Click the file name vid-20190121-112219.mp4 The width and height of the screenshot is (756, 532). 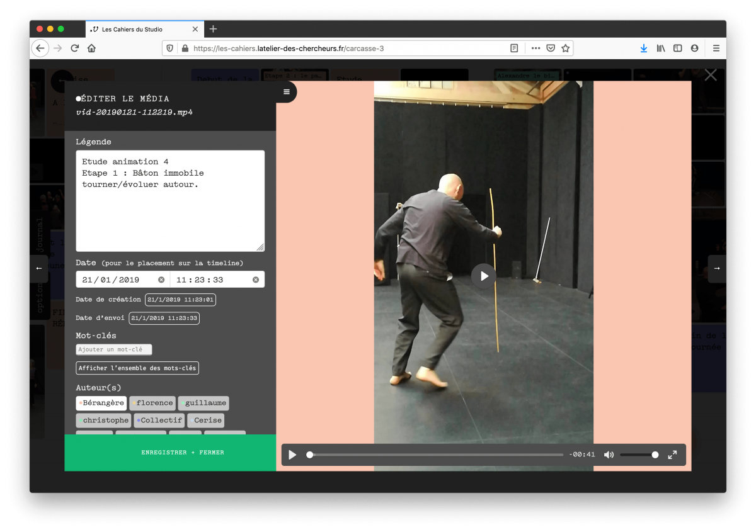[x=134, y=113]
